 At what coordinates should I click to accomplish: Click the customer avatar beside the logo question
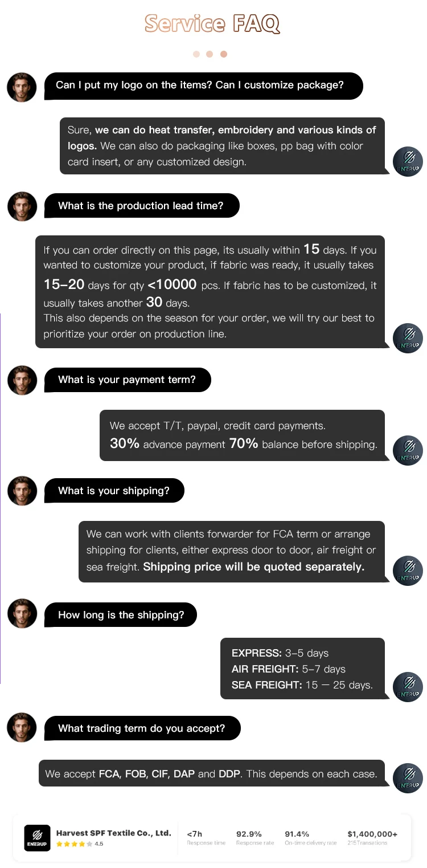coord(22,87)
